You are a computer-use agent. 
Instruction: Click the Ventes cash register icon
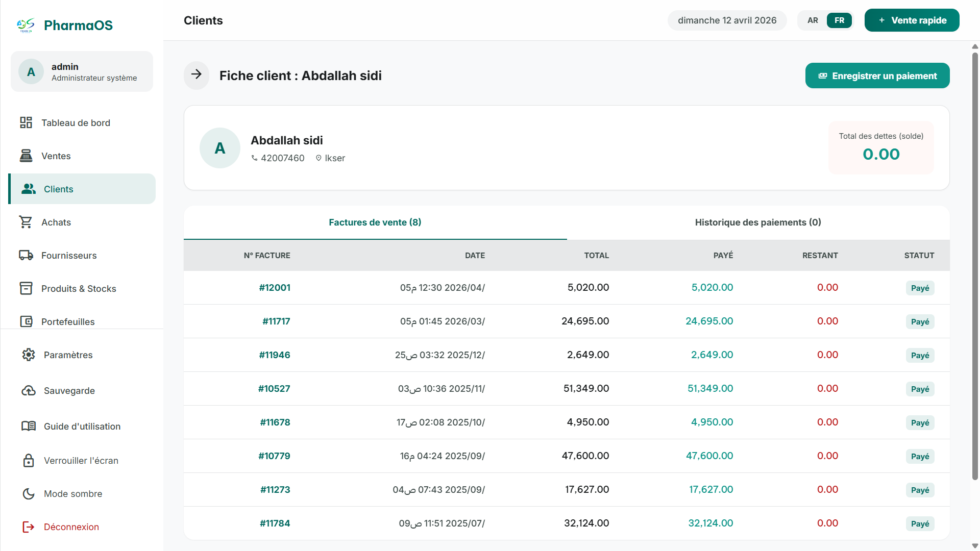[26, 156]
